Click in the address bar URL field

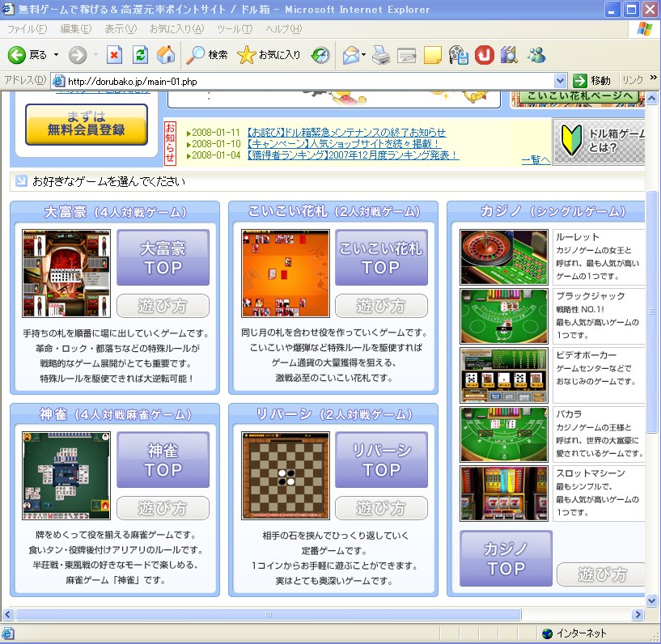(310, 81)
